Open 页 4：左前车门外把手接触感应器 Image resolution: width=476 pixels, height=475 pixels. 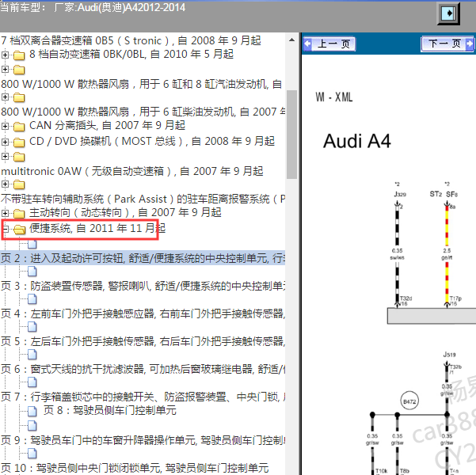(143, 313)
